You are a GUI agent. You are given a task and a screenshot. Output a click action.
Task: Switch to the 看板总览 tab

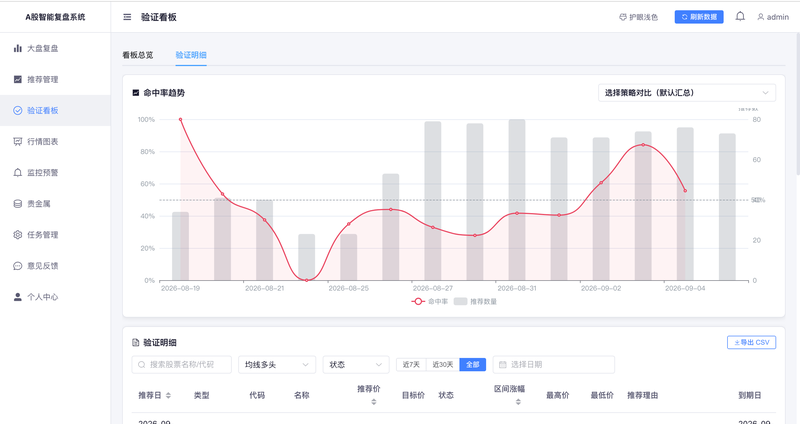(x=138, y=55)
